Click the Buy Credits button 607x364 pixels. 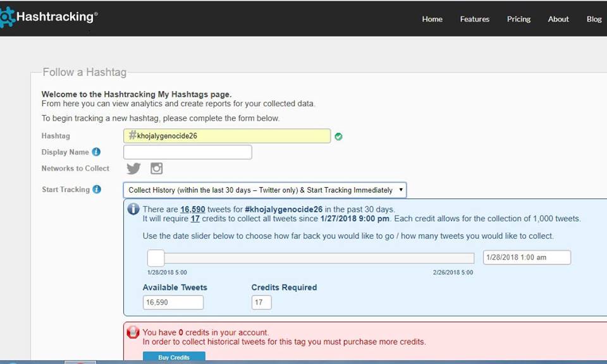pos(174,356)
